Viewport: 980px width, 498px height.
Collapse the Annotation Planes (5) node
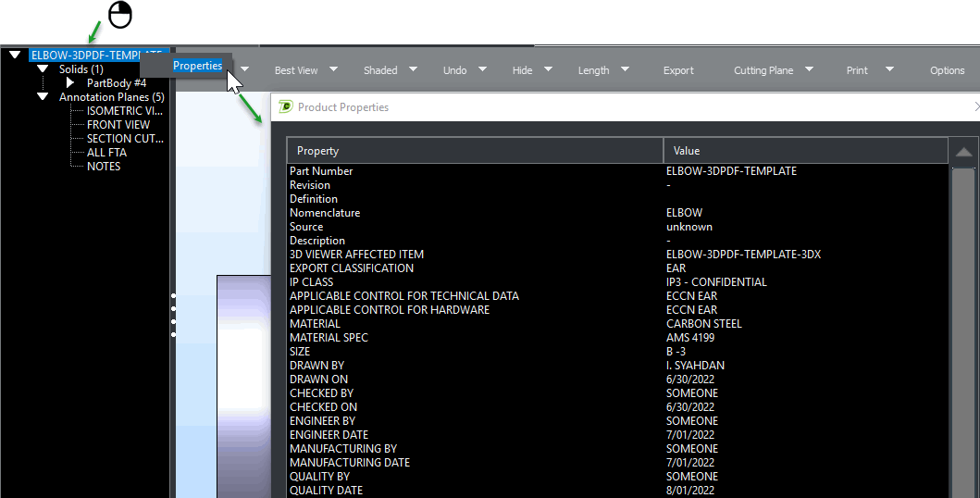pyautogui.click(x=43, y=96)
